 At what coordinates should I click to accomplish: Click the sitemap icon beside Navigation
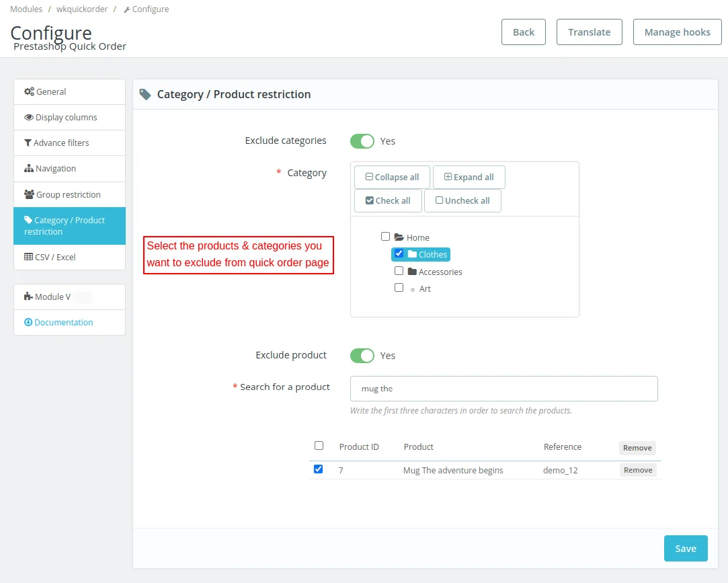29,169
